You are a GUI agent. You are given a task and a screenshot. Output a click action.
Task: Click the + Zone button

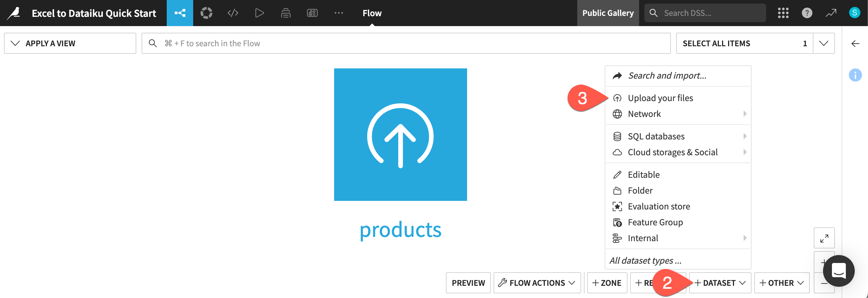pyautogui.click(x=607, y=283)
